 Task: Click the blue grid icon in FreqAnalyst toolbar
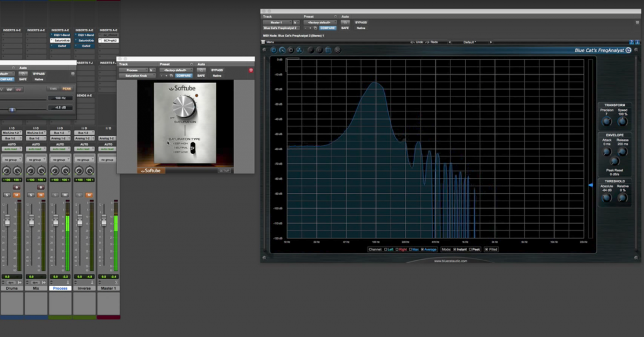coord(328,50)
